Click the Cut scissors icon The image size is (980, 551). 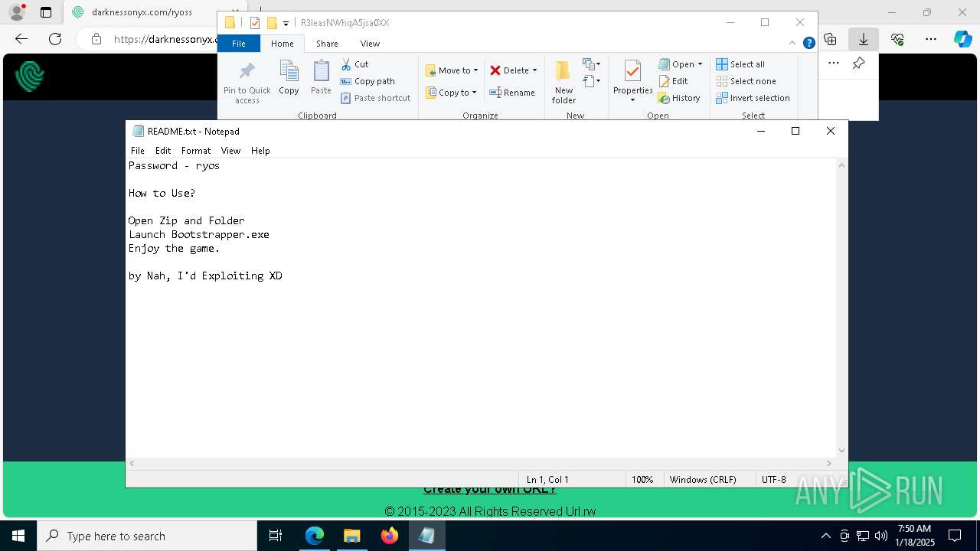click(346, 64)
